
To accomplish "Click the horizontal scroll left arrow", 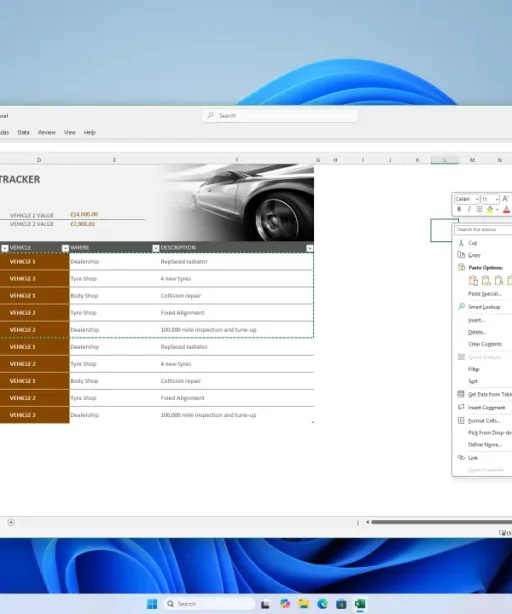I will coord(368,522).
